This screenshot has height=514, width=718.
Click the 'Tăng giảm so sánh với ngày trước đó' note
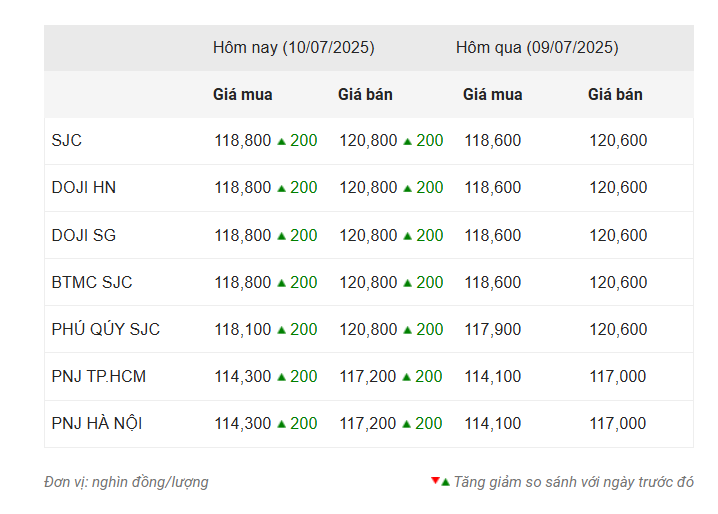coord(574,482)
